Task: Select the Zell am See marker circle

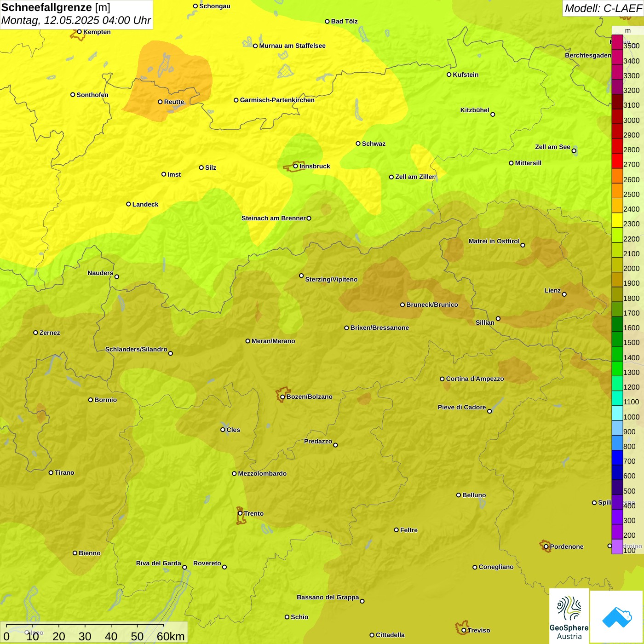Action: click(x=574, y=150)
